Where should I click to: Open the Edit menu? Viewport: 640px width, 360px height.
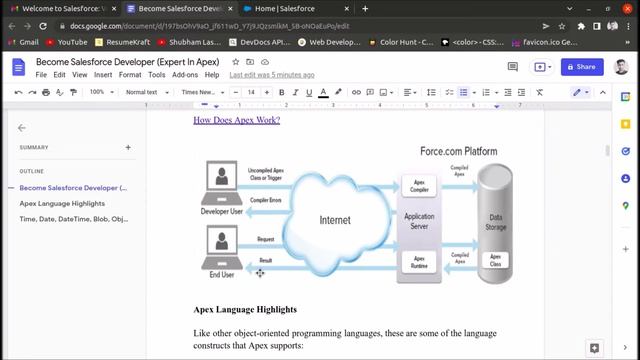point(60,75)
